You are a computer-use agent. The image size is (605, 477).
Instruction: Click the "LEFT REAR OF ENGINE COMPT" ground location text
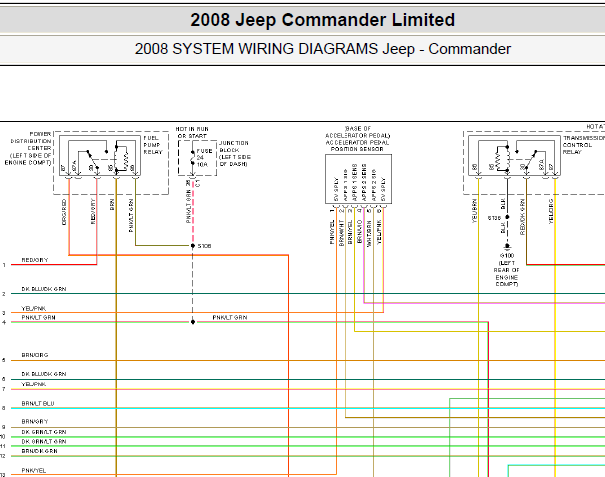click(x=507, y=273)
